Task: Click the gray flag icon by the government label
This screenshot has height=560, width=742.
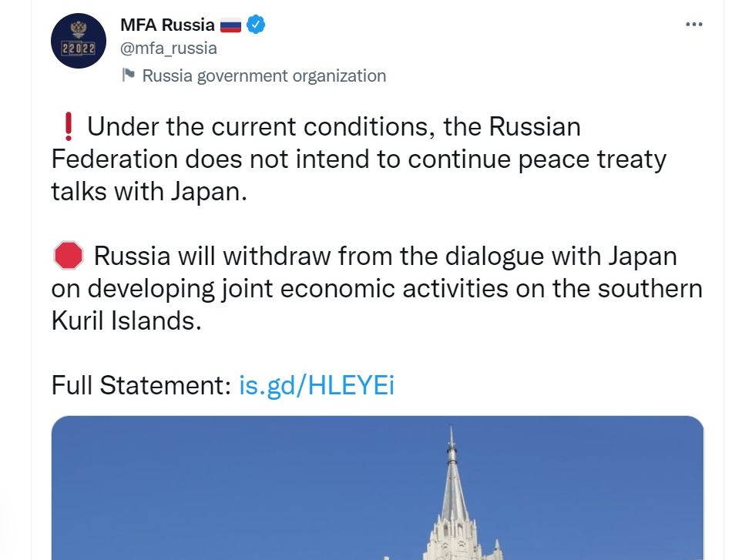Action: (x=129, y=75)
